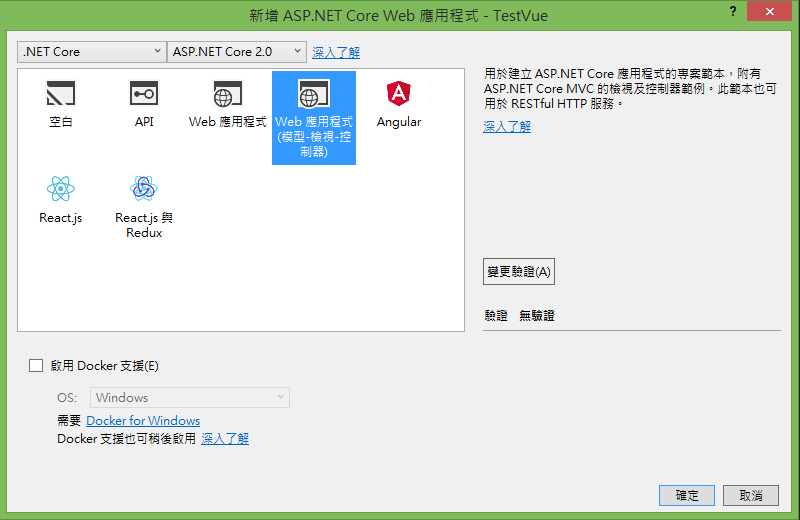The height and width of the screenshot is (520, 800).
Task: Confirm with the 確定 button
Action: (x=687, y=495)
